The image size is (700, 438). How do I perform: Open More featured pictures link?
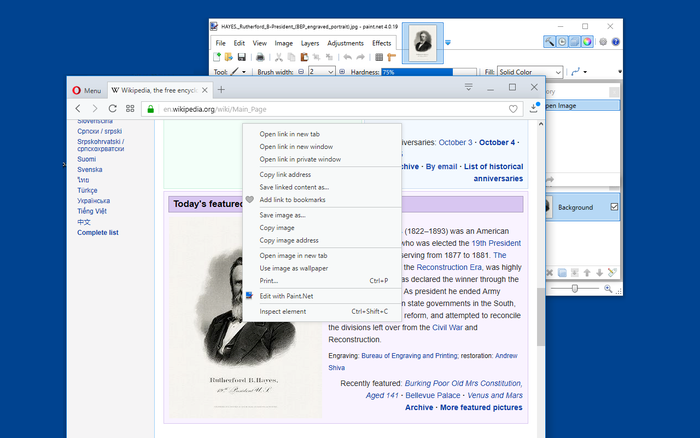coord(481,408)
